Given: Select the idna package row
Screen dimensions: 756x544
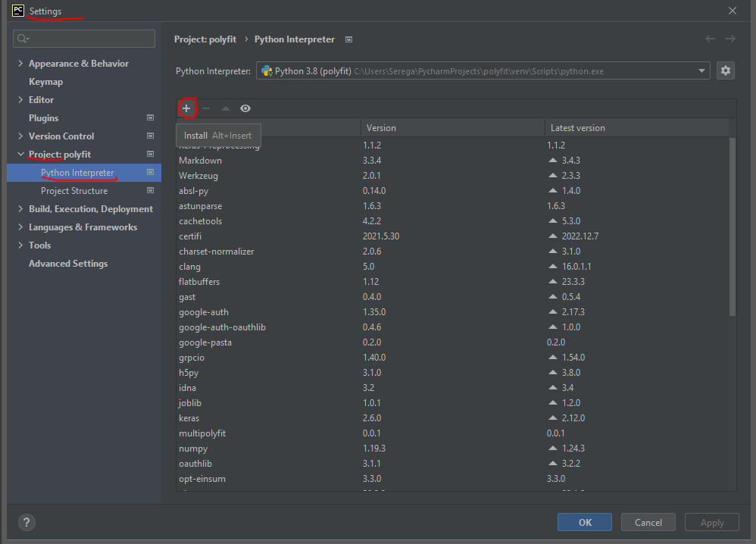Looking at the screenshot, I should 453,388.
